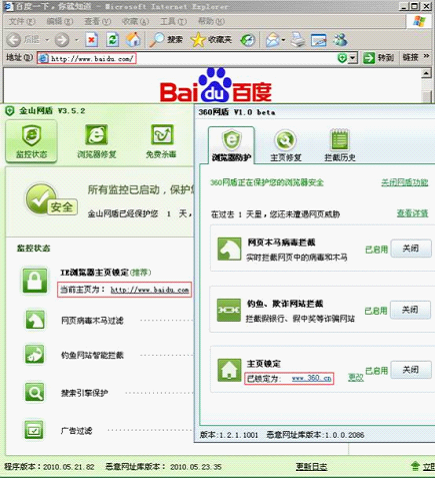Viewport: 435px width, 478px height.
Task: Expand the address bar dropdown arrow
Action: (353, 58)
